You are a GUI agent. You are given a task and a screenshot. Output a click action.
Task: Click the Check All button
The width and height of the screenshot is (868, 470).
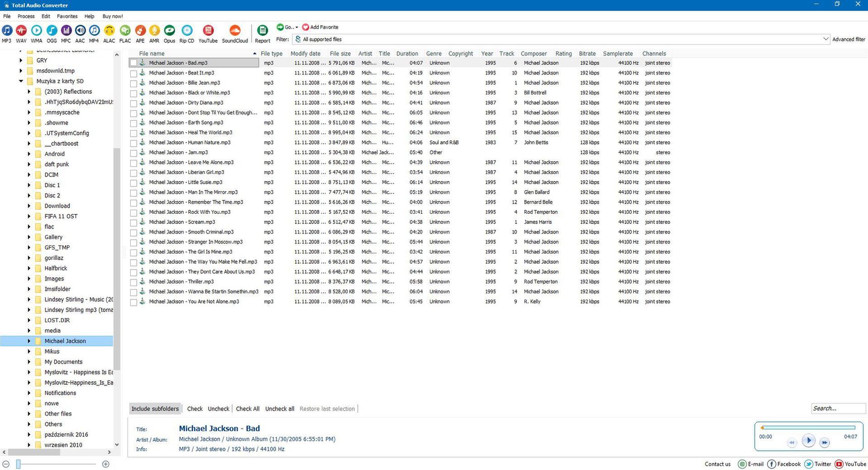coord(248,408)
